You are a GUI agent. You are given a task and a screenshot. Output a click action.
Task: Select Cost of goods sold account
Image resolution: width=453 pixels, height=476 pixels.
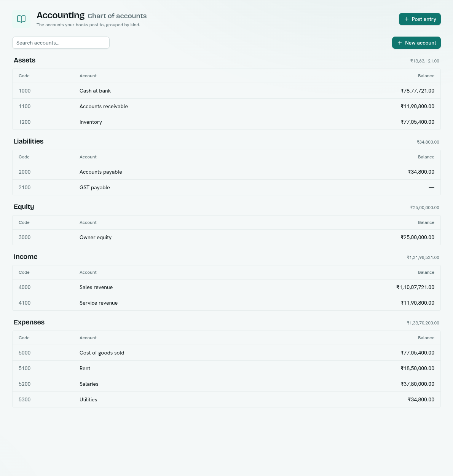pyautogui.click(x=226, y=353)
